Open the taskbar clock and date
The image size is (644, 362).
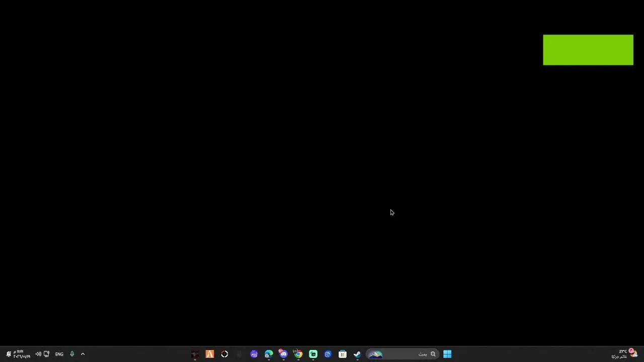22,354
